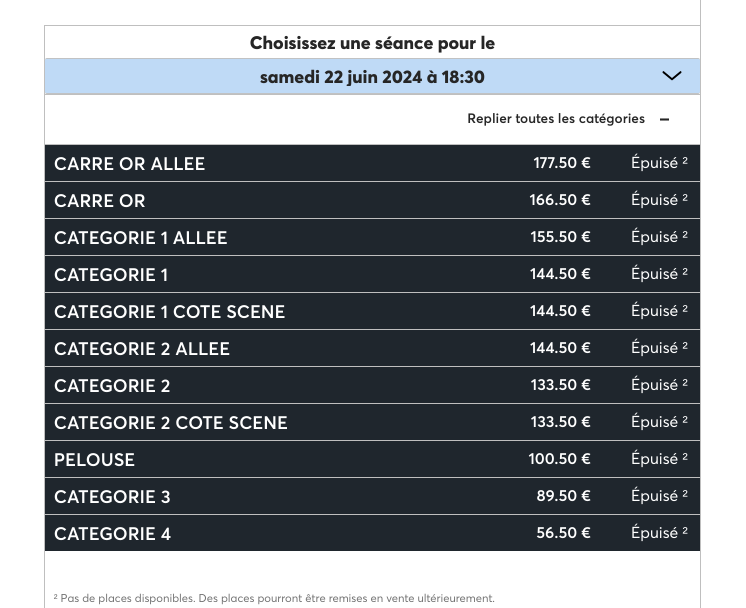The image size is (746, 608).
Task: Click Épuisé status in PELOUSE row
Action: point(659,459)
